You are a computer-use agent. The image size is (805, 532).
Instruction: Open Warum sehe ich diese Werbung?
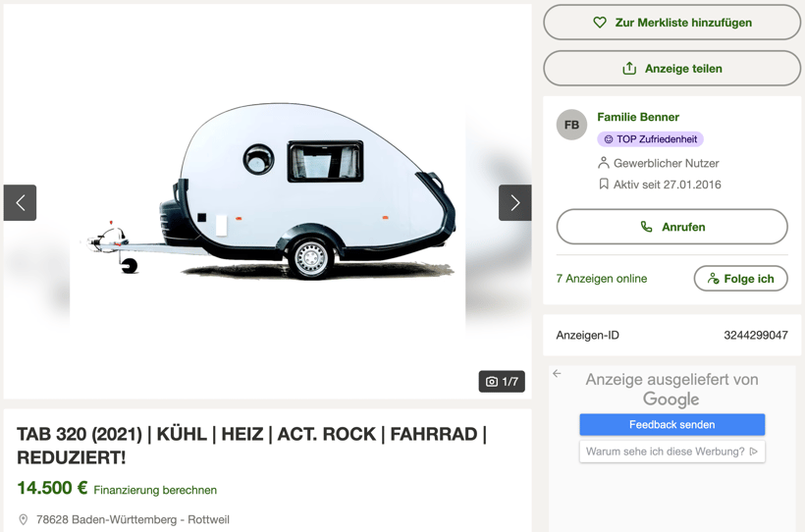tap(671, 452)
